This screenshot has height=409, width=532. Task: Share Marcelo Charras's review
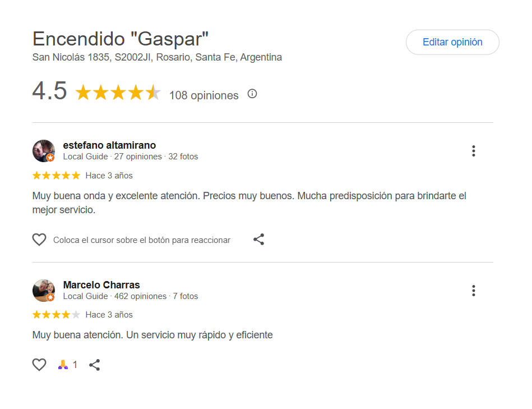(95, 365)
